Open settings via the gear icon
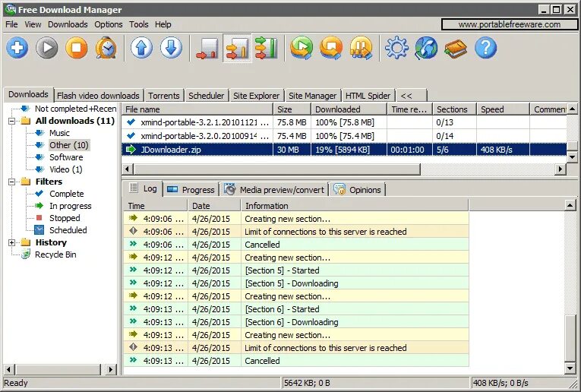The width and height of the screenshot is (581, 392). [396, 48]
